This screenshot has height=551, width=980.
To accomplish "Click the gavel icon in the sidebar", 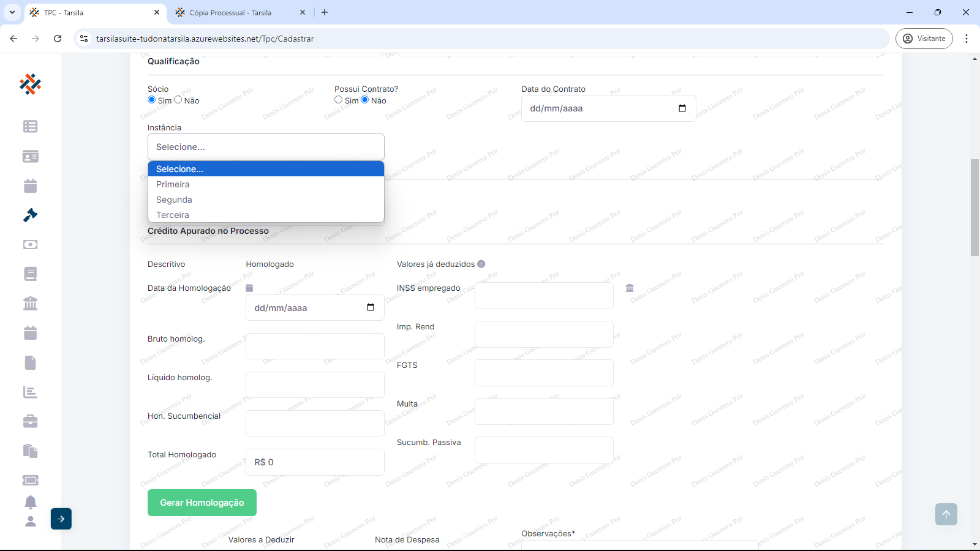I will point(30,215).
